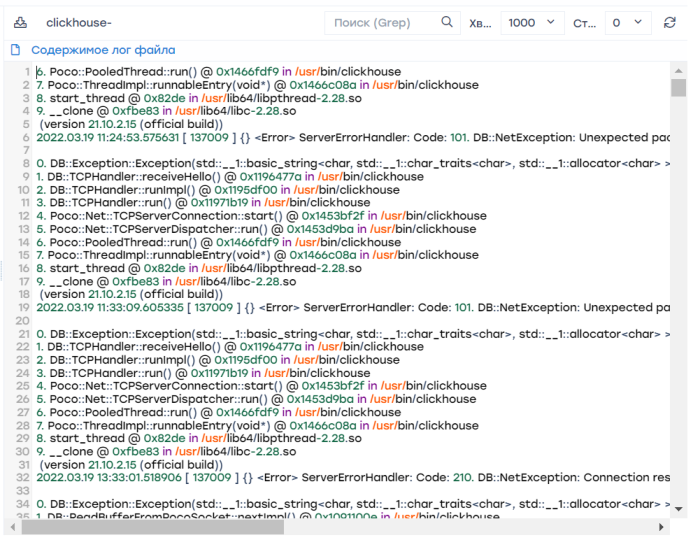Viewport: 700px width, 540px height.
Task: Click the magnifier search icon
Action: point(447,22)
